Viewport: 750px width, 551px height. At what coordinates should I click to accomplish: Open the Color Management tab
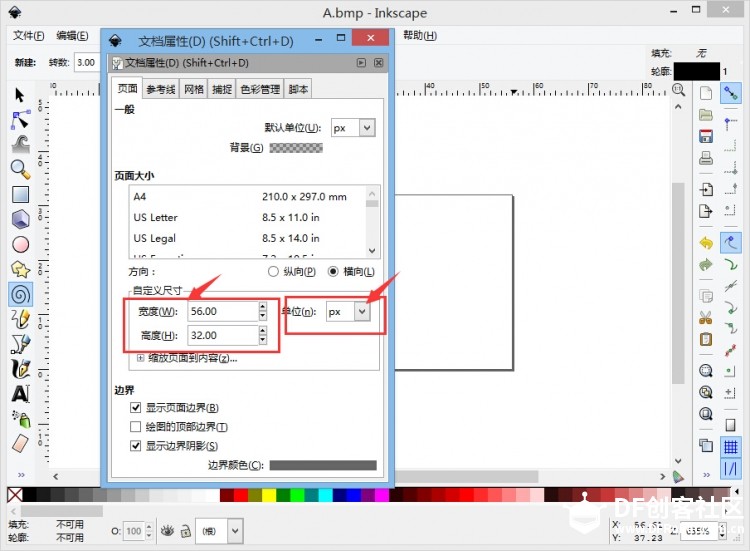point(260,89)
